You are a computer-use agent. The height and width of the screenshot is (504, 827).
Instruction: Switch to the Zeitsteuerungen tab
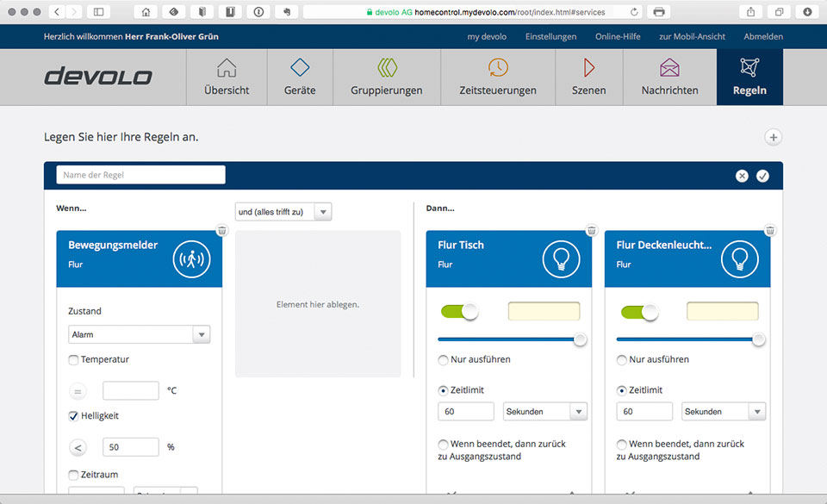(x=497, y=77)
